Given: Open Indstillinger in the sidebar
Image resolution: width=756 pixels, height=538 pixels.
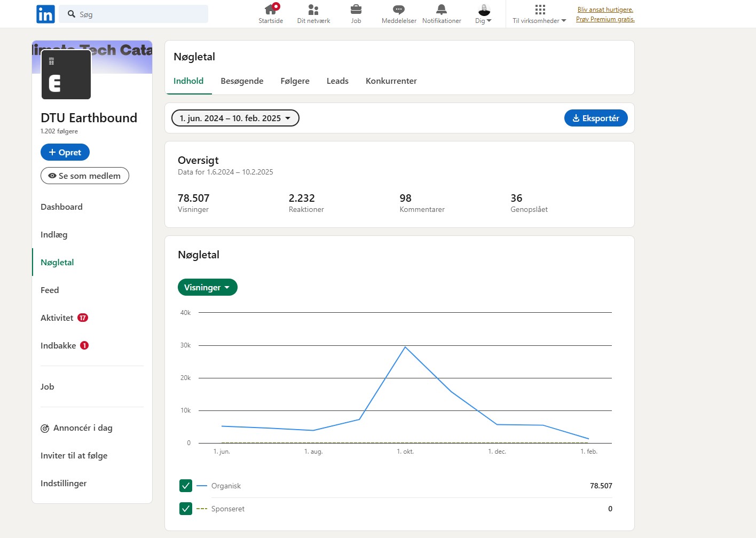Looking at the screenshot, I should tap(64, 483).
